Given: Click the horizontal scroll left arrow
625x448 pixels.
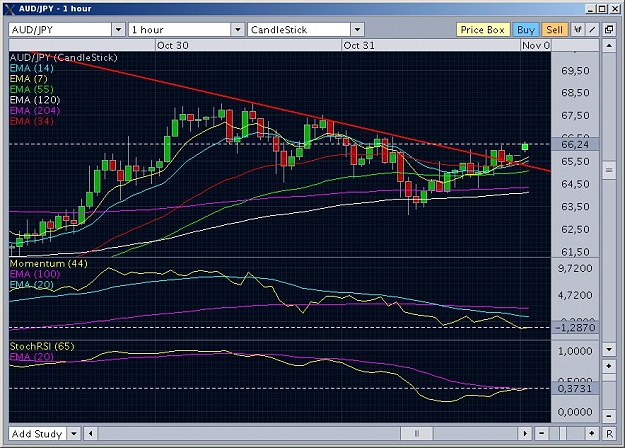Looking at the screenshot, I should tap(91, 434).
